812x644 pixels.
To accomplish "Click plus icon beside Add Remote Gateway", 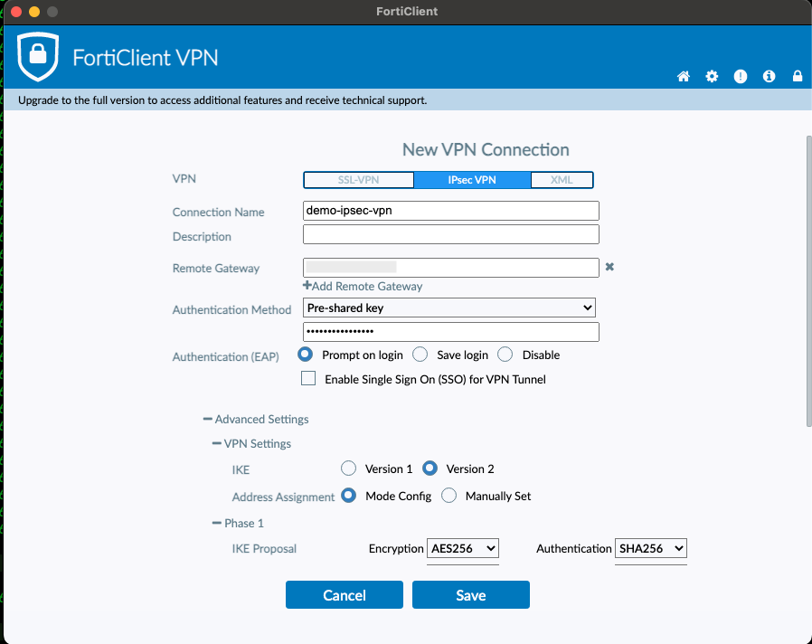I will pos(307,286).
